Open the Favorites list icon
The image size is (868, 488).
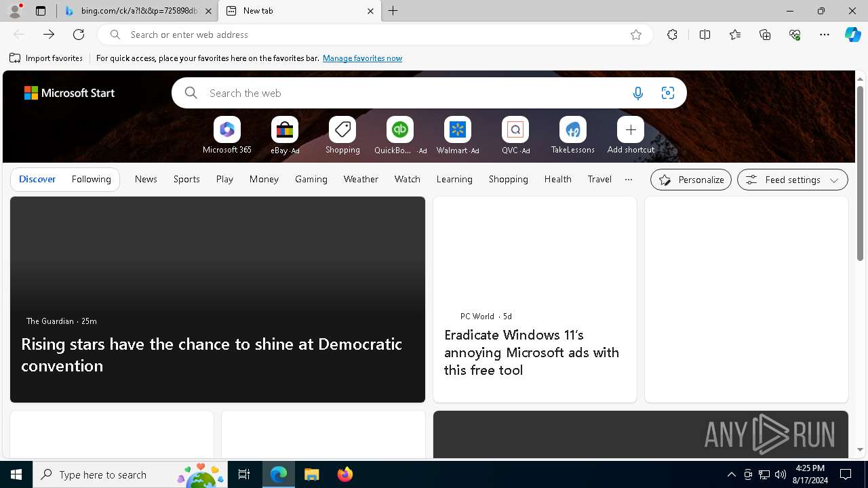pyautogui.click(x=735, y=35)
